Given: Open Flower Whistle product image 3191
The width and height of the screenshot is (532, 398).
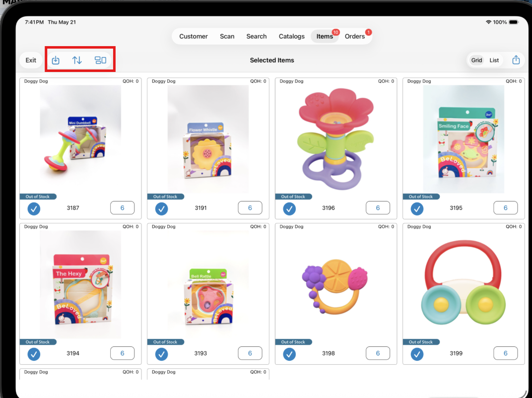Looking at the screenshot, I should coord(208,139).
